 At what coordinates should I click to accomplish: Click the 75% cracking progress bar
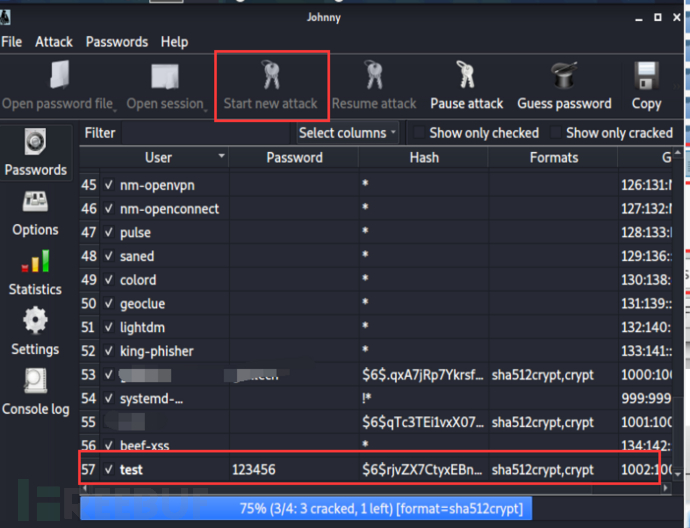point(306,509)
